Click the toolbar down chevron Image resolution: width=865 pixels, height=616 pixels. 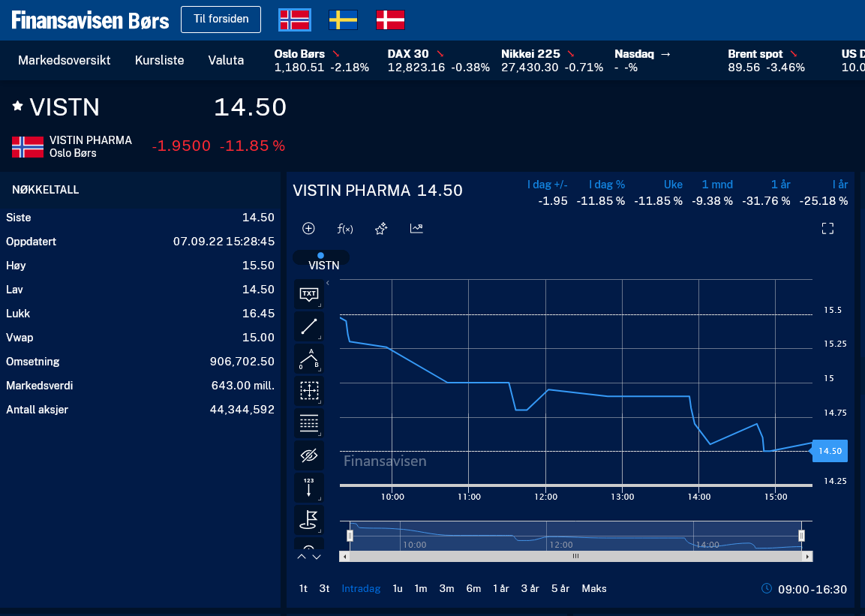click(317, 557)
